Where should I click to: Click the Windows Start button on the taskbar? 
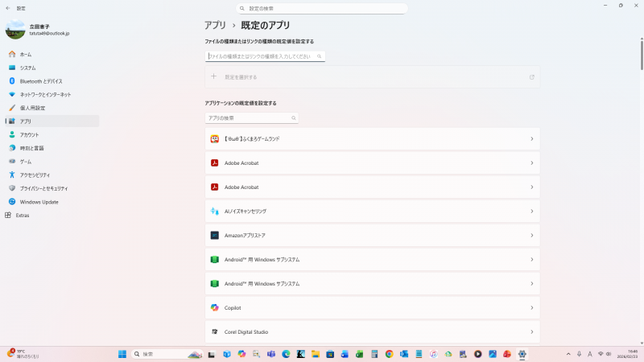(x=122, y=354)
